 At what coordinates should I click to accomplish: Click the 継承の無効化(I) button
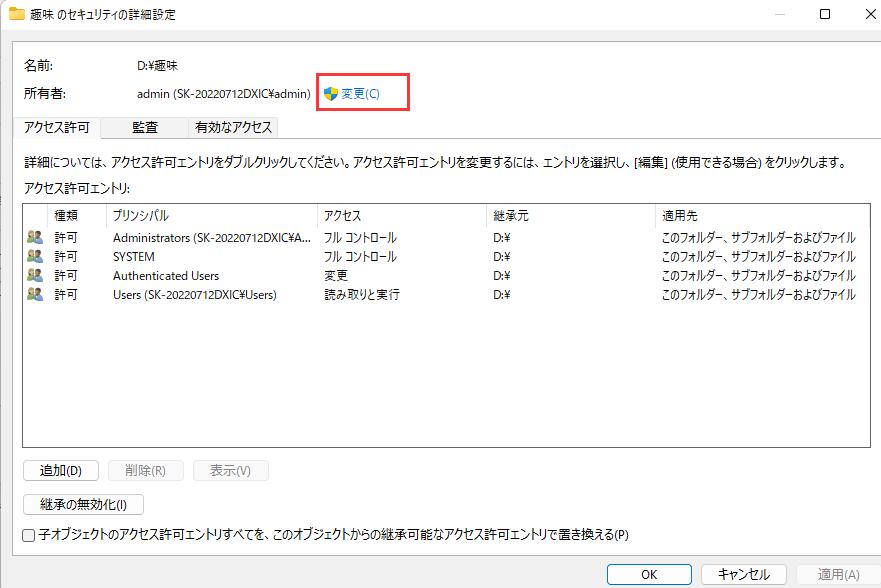(83, 504)
